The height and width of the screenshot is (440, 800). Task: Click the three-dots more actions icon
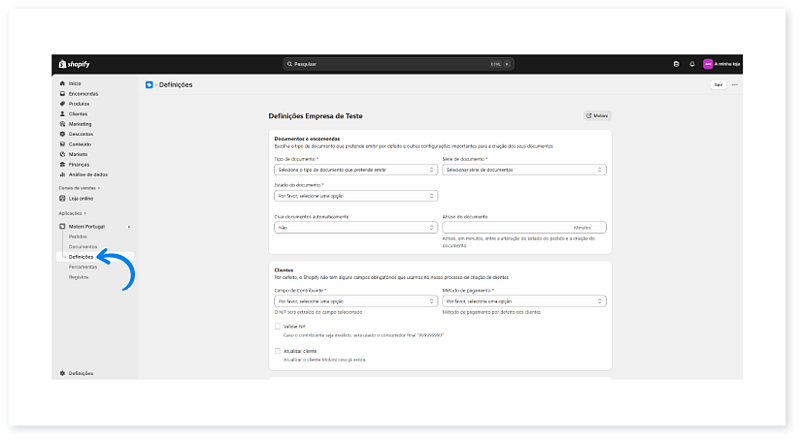[x=735, y=85]
